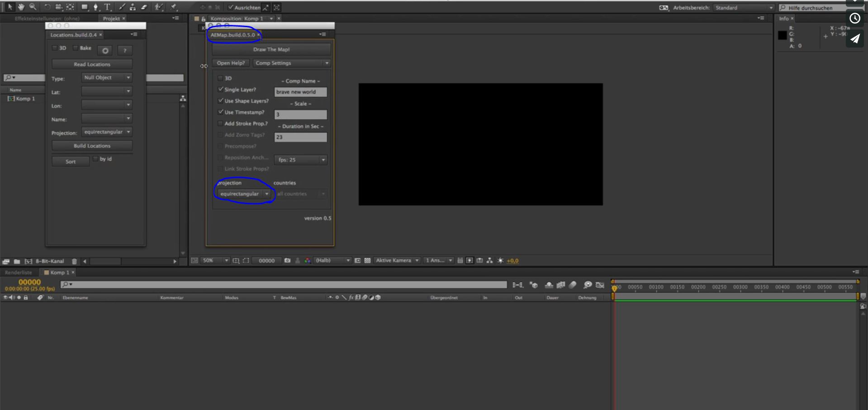Open the 50% magnification dropdown
868x410 pixels.
[x=215, y=261]
